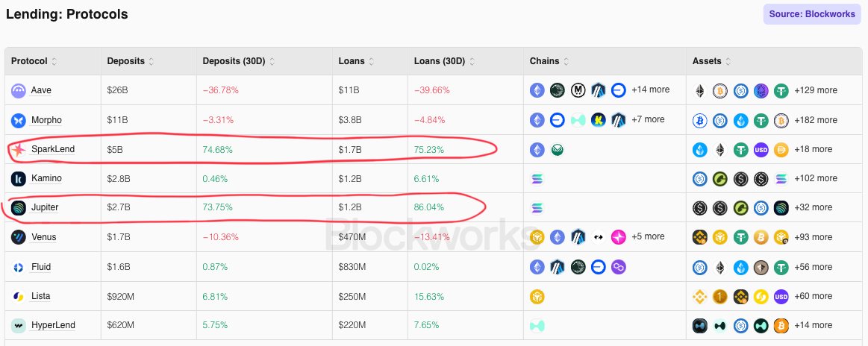Open the Venus protocol name link
868x346 pixels.
tap(44, 237)
